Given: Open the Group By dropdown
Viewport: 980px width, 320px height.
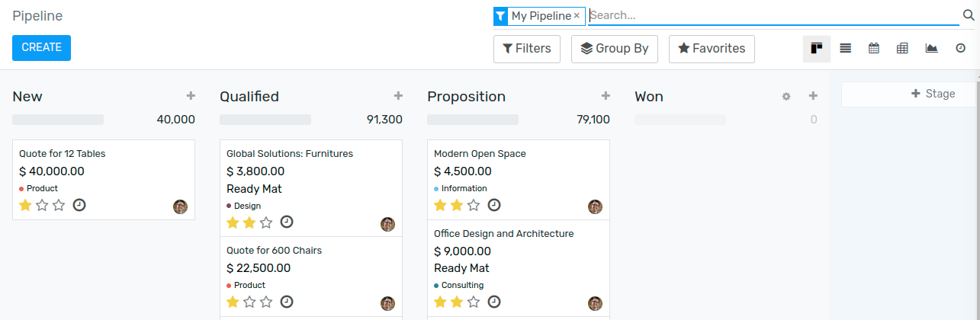Looking at the screenshot, I should click(x=615, y=49).
